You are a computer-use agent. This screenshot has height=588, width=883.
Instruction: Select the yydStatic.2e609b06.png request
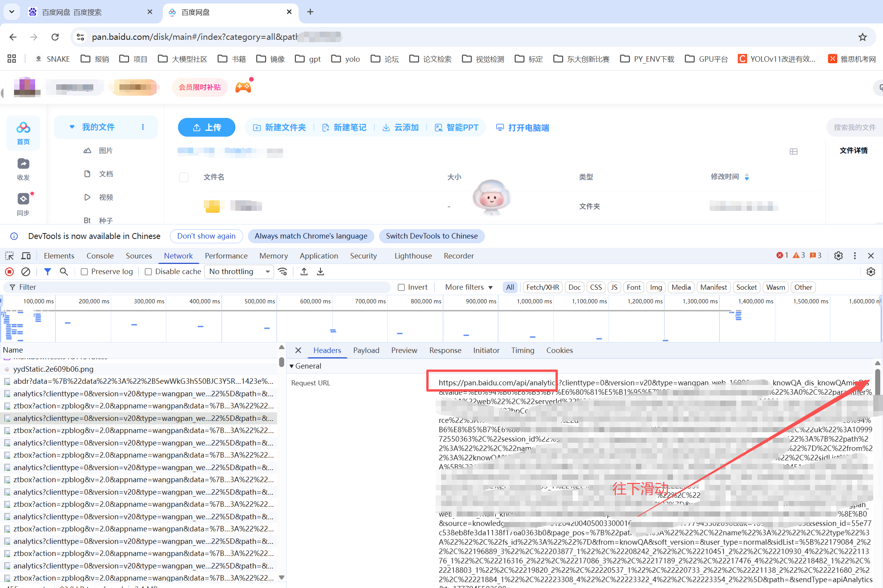[139, 369]
